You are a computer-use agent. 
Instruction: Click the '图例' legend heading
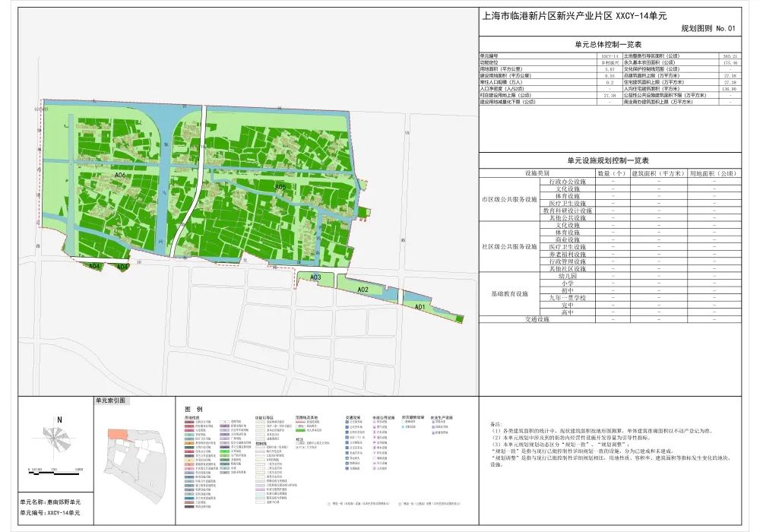point(193,410)
